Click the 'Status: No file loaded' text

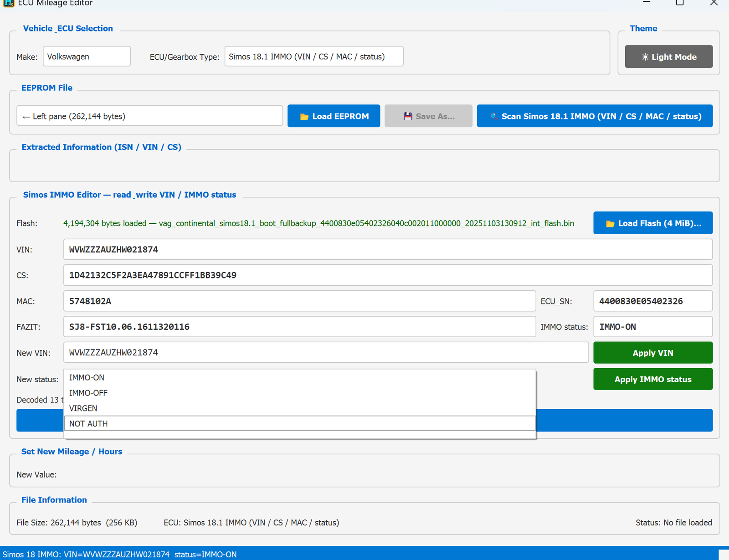674,523
